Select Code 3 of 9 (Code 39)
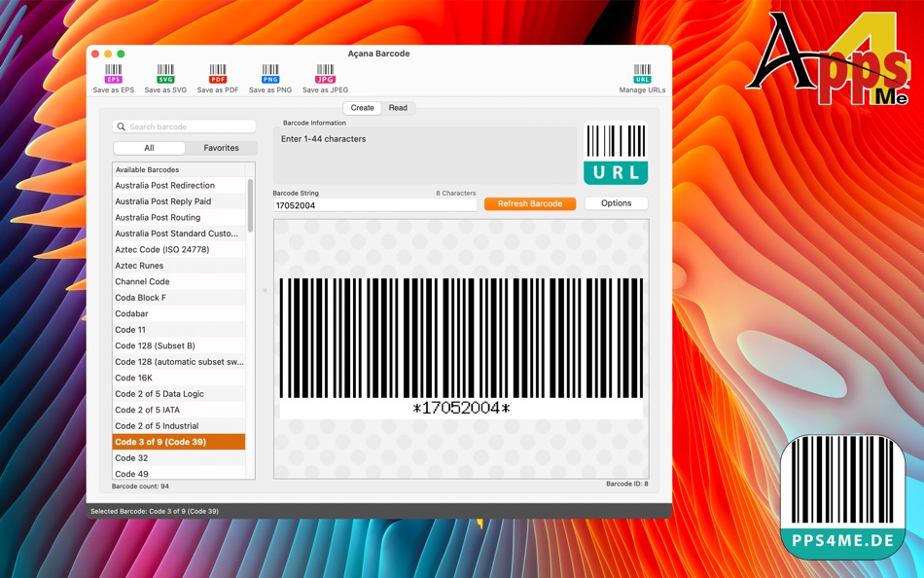 click(179, 442)
